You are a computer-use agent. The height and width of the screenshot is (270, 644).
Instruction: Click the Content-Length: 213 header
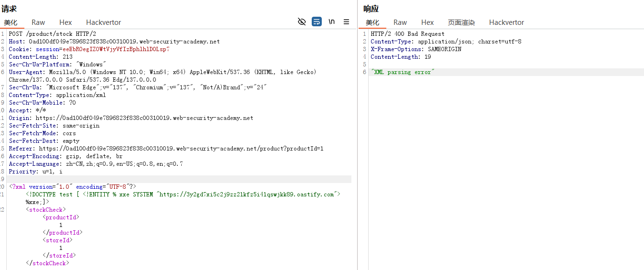[41, 57]
